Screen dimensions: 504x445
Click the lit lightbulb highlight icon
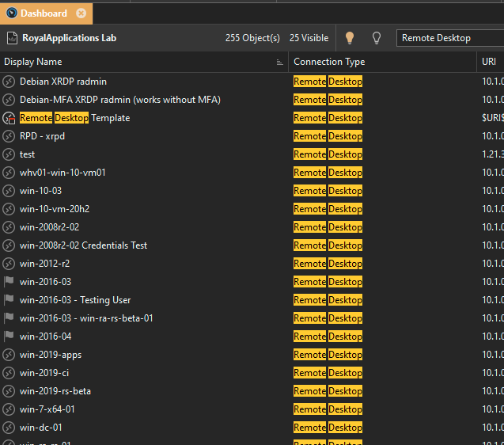point(350,38)
